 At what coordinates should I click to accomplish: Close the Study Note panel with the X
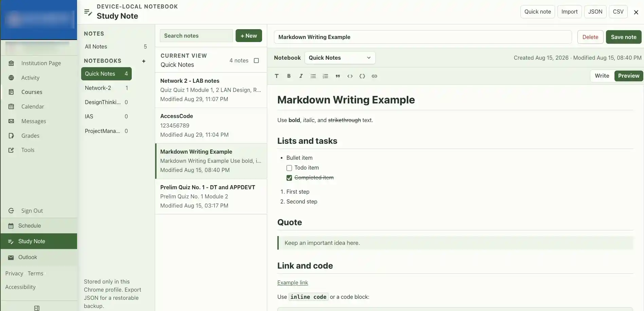pyautogui.click(x=636, y=12)
